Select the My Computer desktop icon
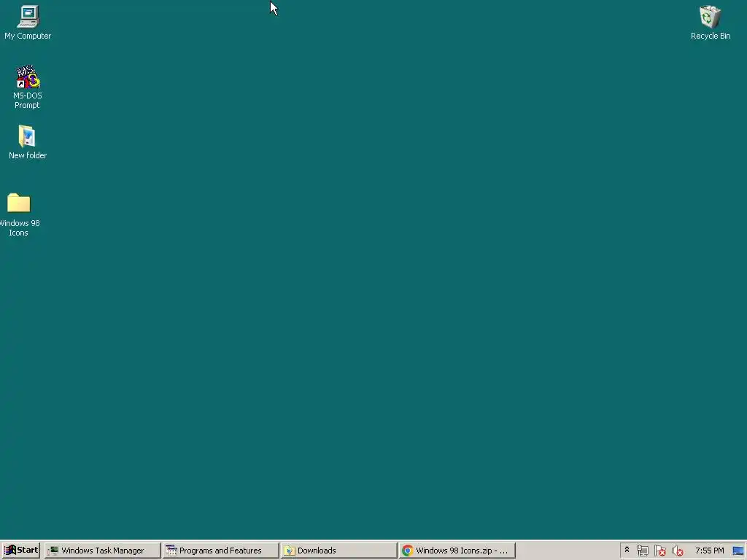This screenshot has width=747, height=560. coord(28,23)
